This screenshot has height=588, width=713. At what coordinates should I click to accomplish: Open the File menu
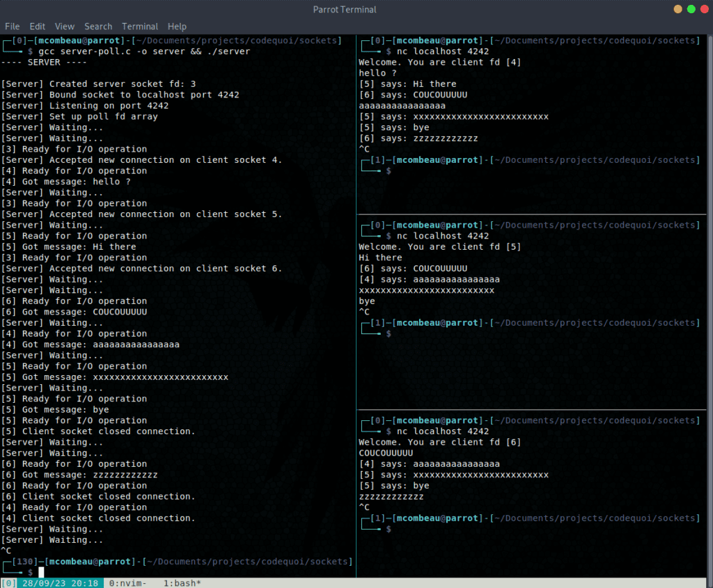(13, 26)
